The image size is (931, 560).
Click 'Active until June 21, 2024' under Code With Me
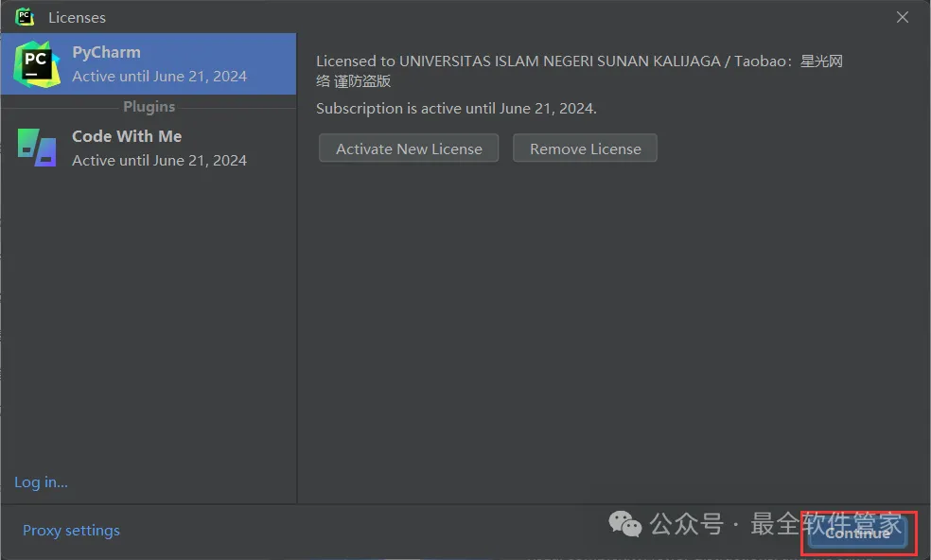[x=159, y=161]
